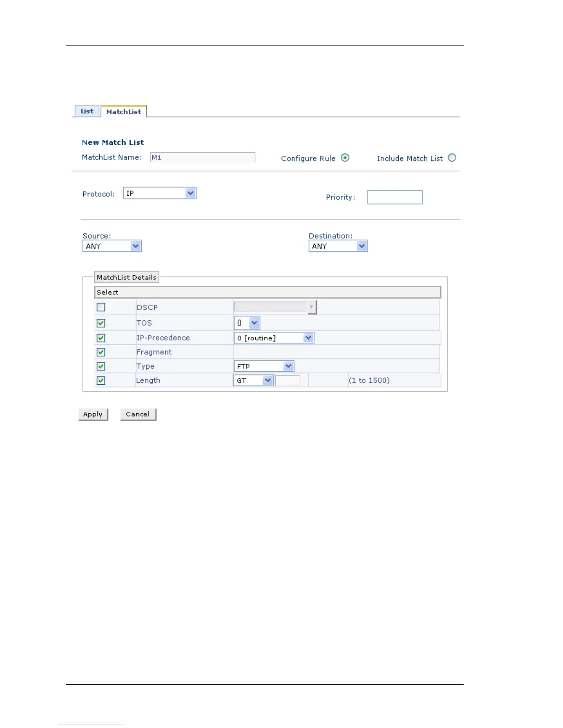Click the Priority input field
The width and height of the screenshot is (563, 728).
[x=395, y=197]
